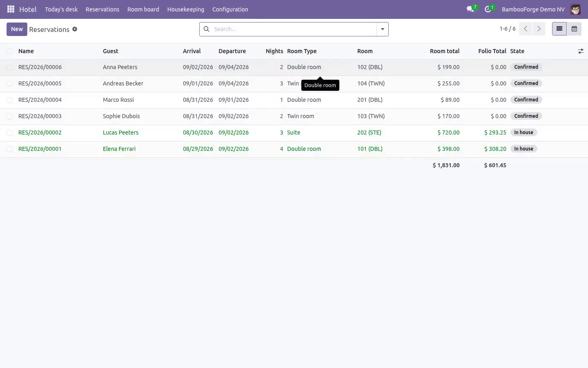The image size is (588, 368).
Task: Open the apps grid menu icon
Action: click(11, 9)
